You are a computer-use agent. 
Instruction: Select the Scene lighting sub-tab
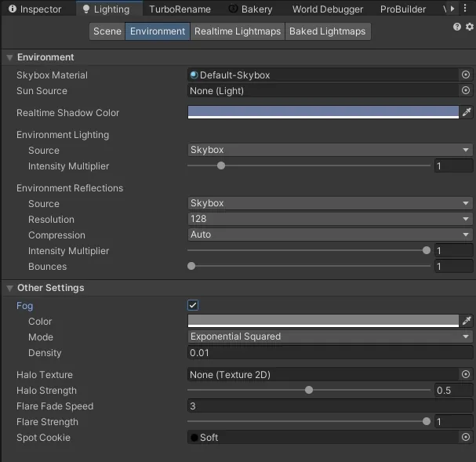pyautogui.click(x=107, y=31)
